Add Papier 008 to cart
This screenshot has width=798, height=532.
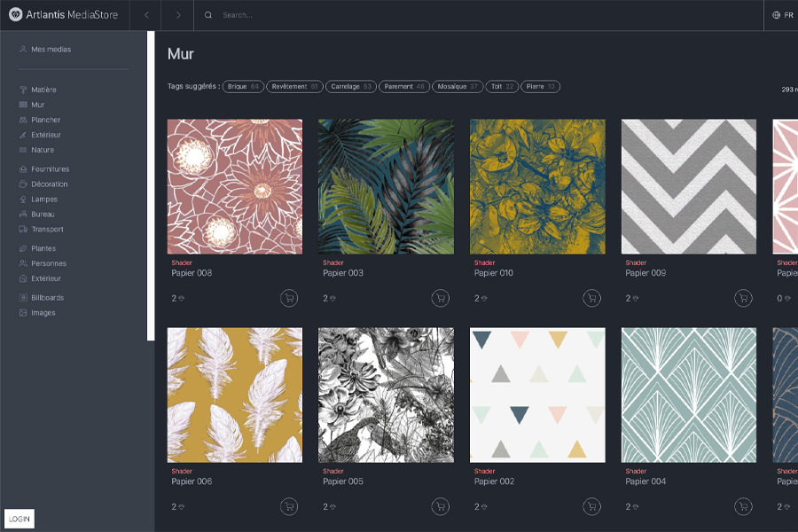(x=287, y=298)
